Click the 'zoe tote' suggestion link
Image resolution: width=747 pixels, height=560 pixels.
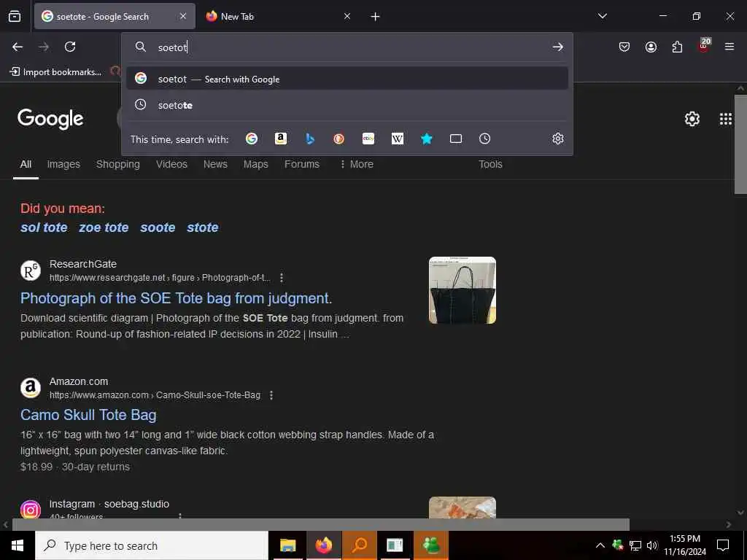tap(104, 227)
